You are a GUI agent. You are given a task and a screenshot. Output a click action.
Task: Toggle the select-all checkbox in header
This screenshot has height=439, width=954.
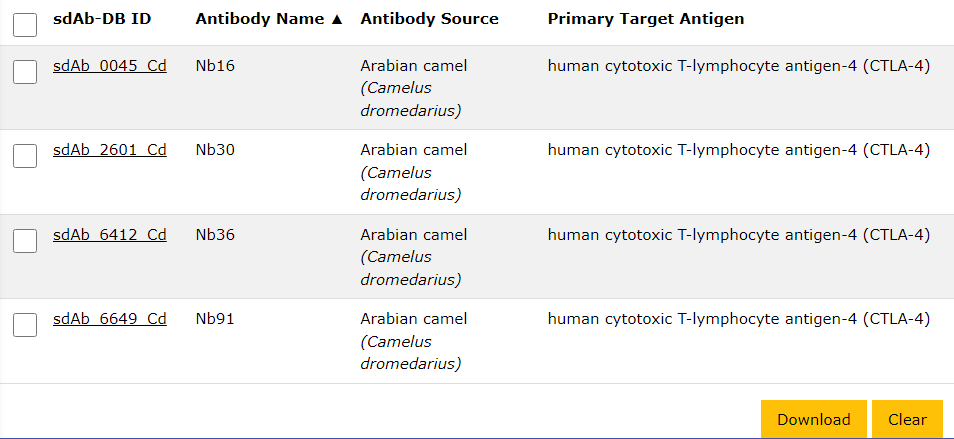click(25, 25)
